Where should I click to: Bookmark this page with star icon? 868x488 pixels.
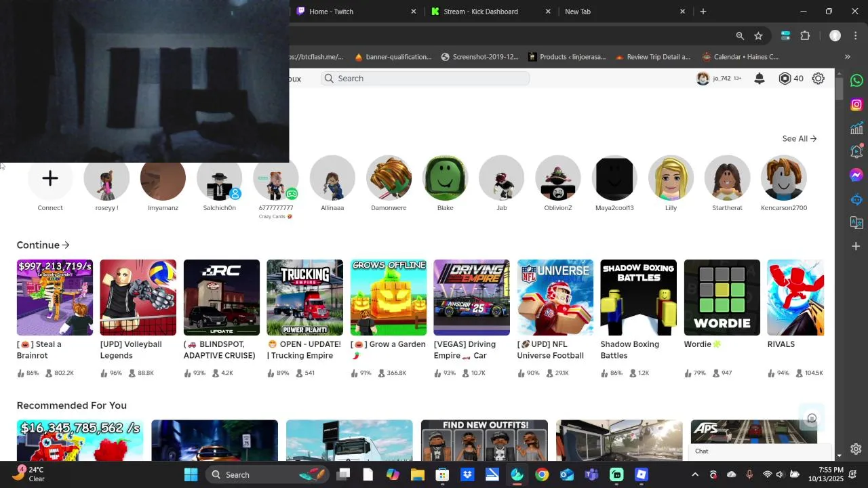coord(758,36)
